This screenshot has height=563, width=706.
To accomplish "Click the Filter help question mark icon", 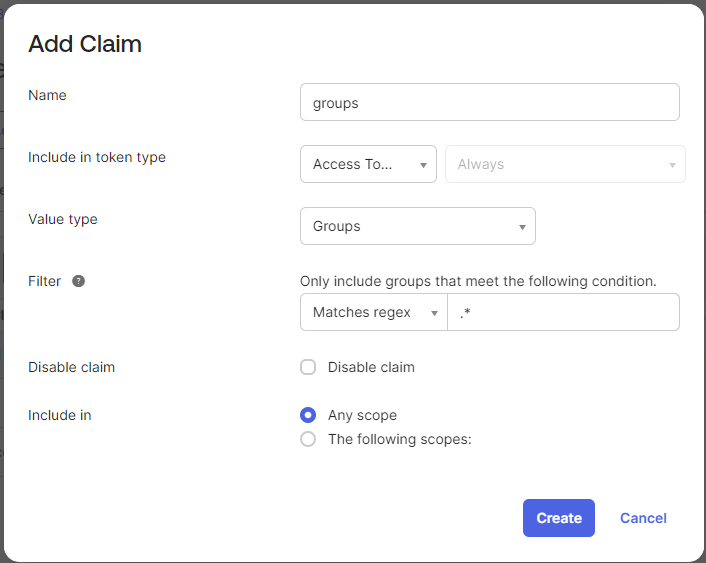I will click(78, 281).
